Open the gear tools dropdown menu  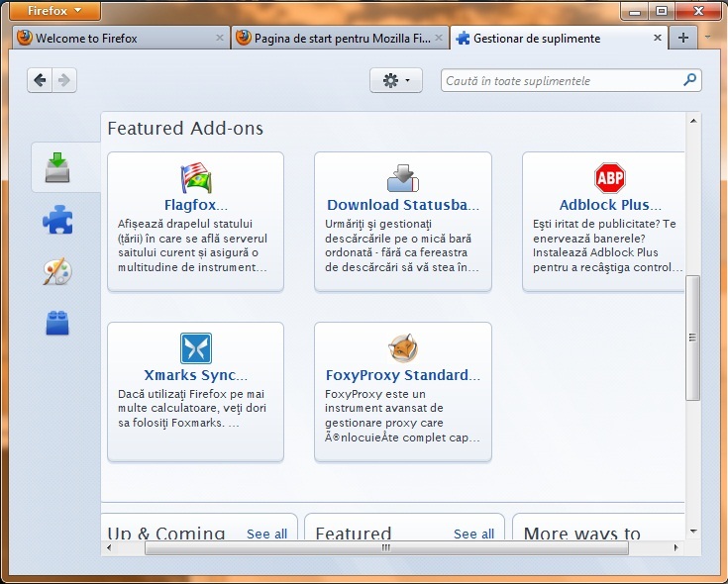pos(396,80)
